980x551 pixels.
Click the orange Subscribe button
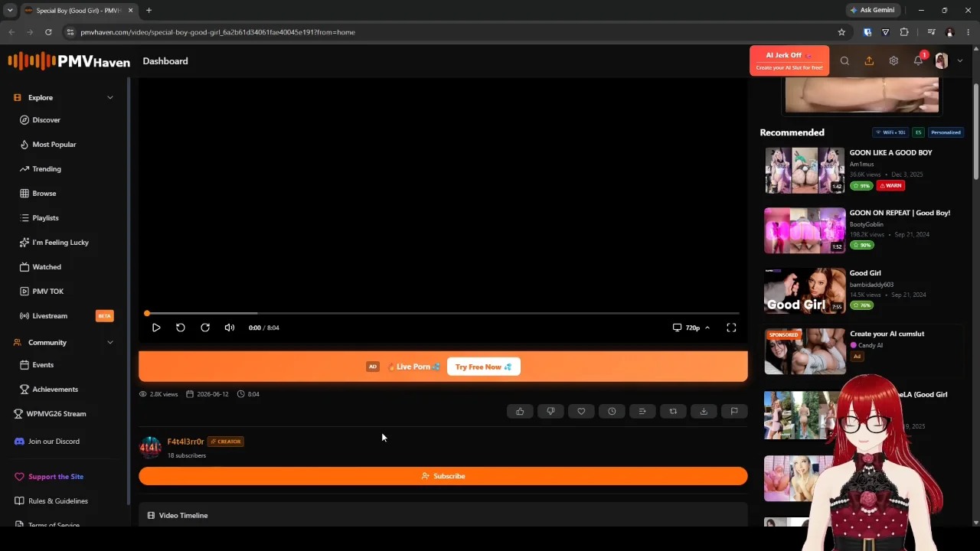click(443, 476)
